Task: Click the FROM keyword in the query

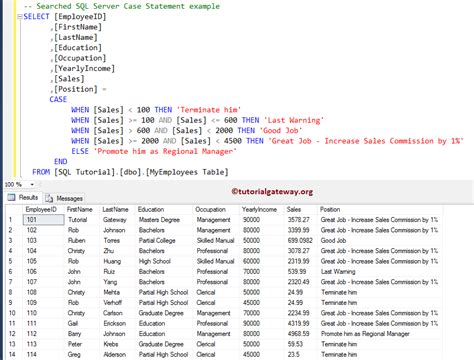Action: click(41, 172)
